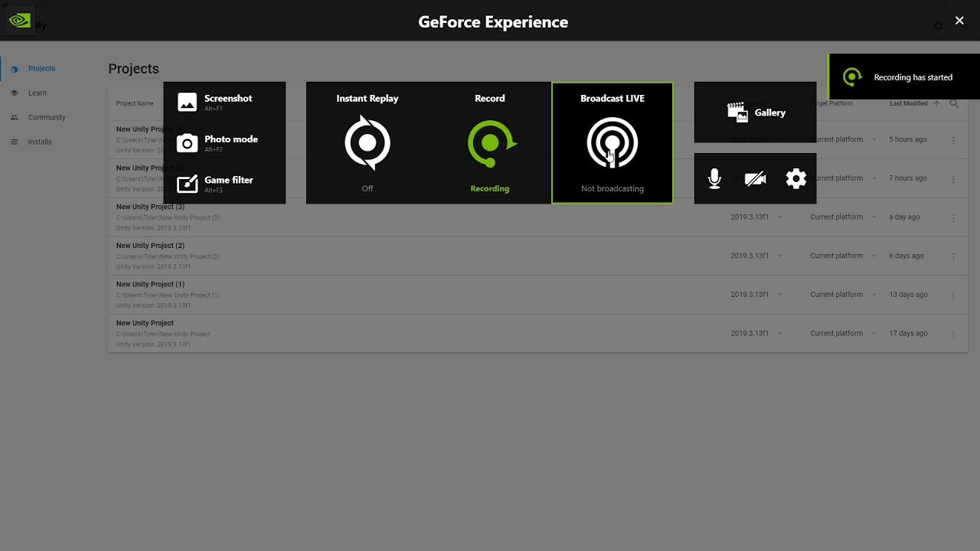
Task: Open the more-options menu for New Unity Project (2)
Action: click(953, 256)
